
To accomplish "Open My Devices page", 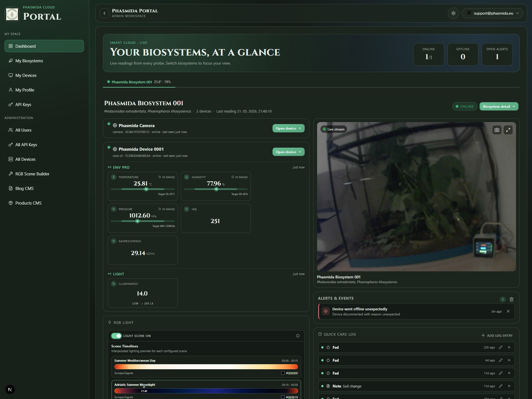I will pos(44,75).
